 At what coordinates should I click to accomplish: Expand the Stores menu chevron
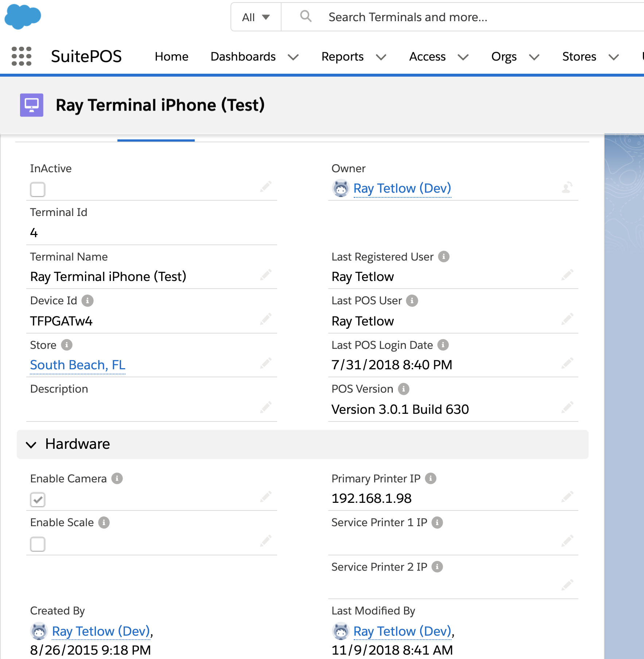614,57
